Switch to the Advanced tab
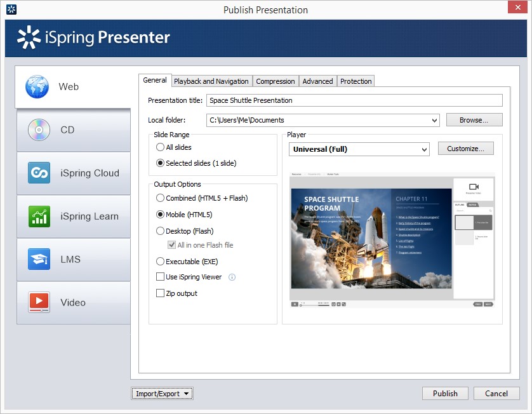This screenshot has width=532, height=414. click(317, 81)
